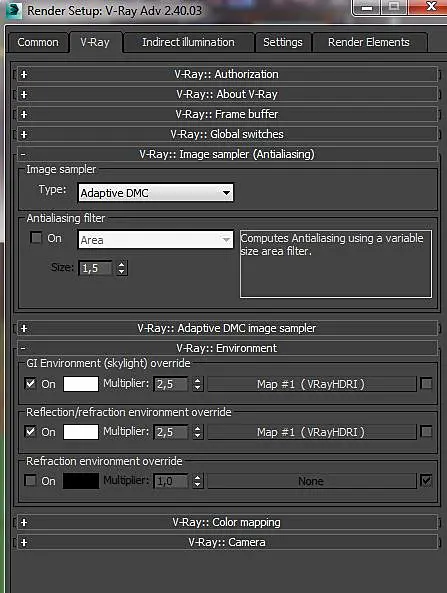447x593 pixels.
Task: Open the Reflection/refraction environment color swatch
Action: pos(81,432)
